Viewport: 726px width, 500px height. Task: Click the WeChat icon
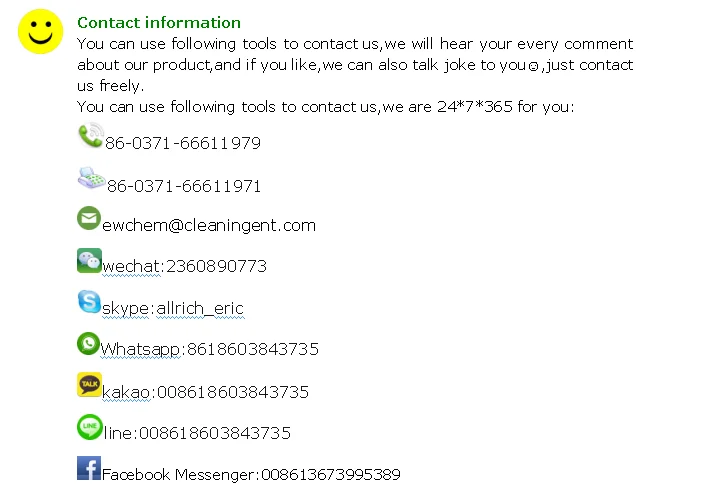(x=89, y=260)
